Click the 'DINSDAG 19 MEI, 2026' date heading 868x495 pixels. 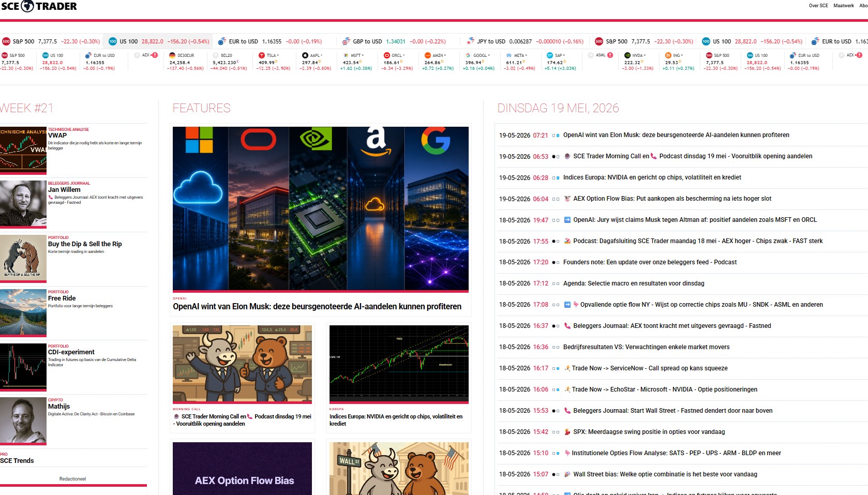tap(558, 108)
